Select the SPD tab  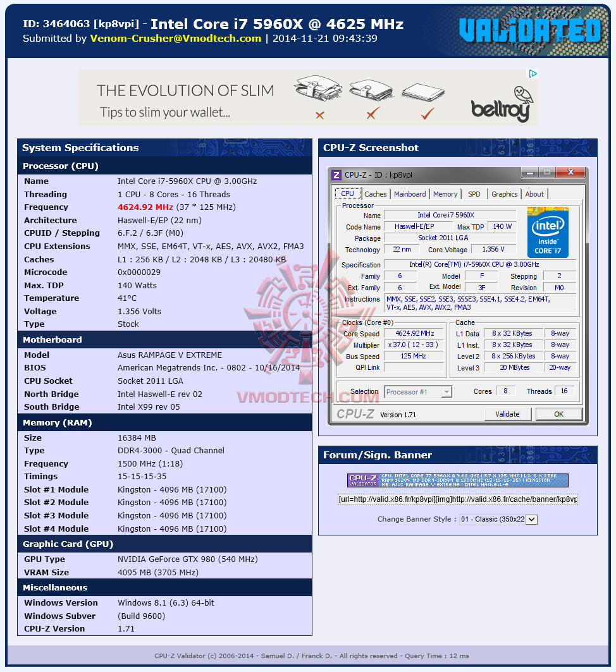[474, 194]
